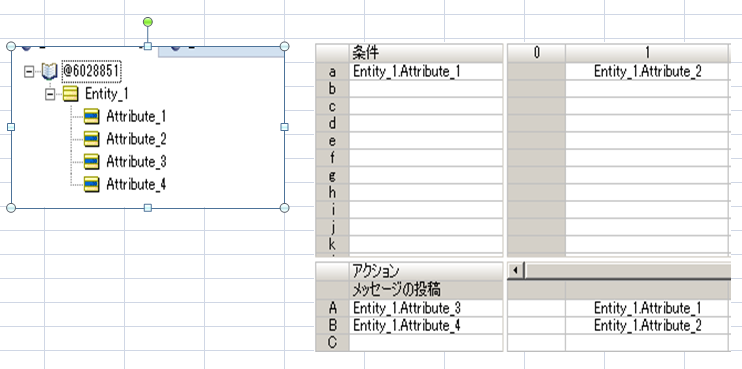This screenshot has width=742, height=369.
Task: Select rule action cell Entity_1.Attribute_2 in row B
Action: (x=647, y=325)
